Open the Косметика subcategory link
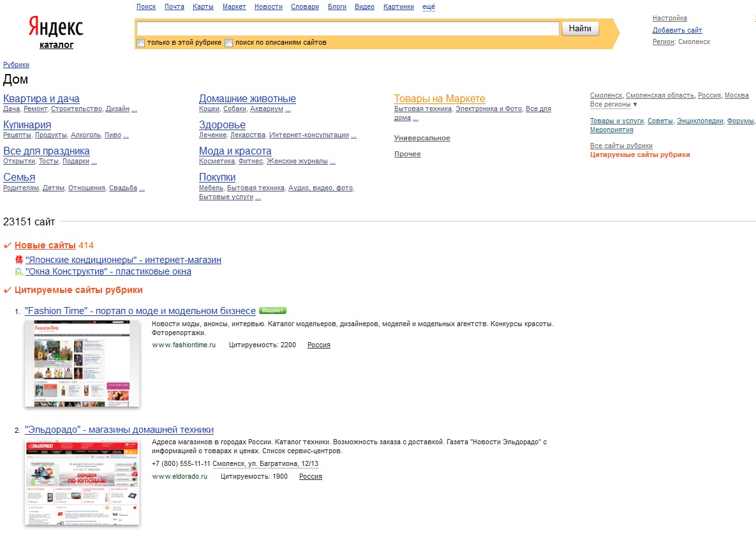This screenshot has height=540, width=756. [x=216, y=161]
